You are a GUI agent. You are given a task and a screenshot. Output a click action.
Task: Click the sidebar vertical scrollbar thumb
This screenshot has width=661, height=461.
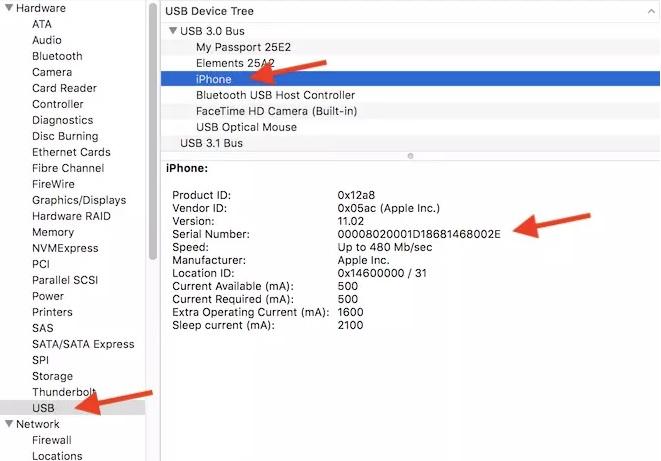153,131
